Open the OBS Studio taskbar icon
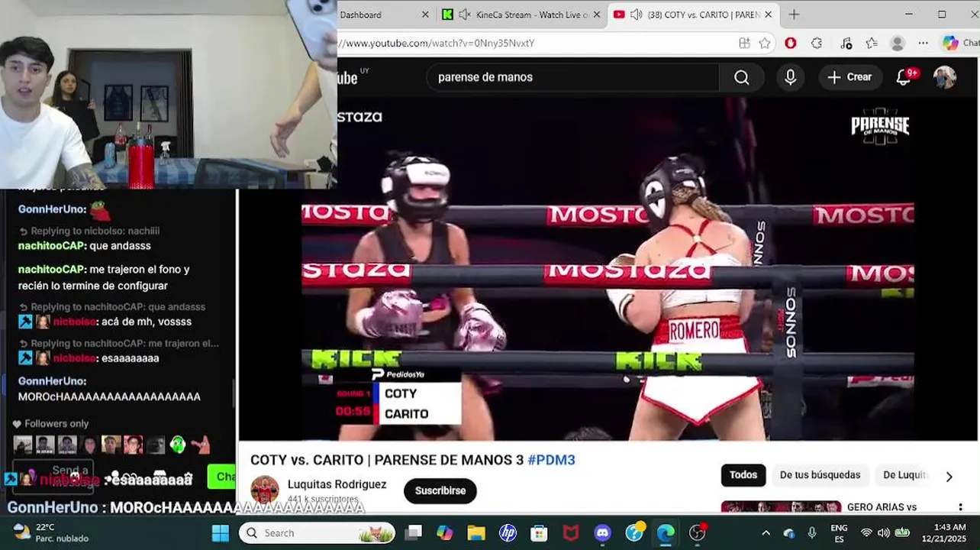 (698, 532)
